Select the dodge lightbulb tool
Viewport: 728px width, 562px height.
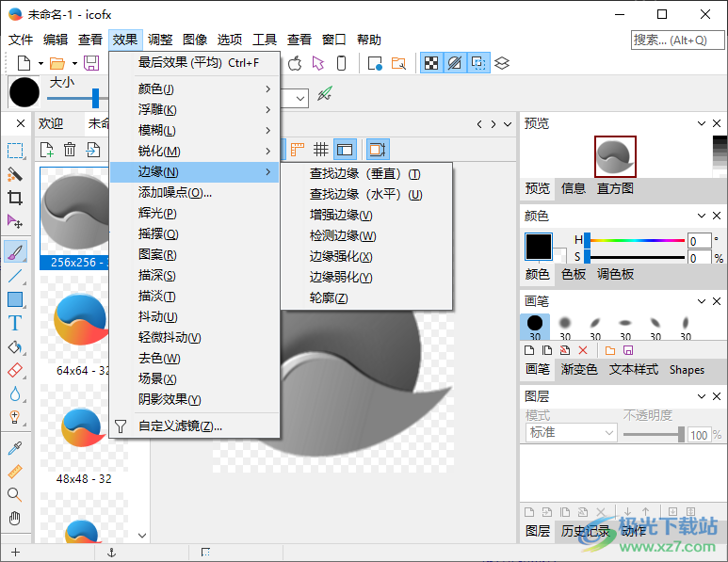point(15,417)
